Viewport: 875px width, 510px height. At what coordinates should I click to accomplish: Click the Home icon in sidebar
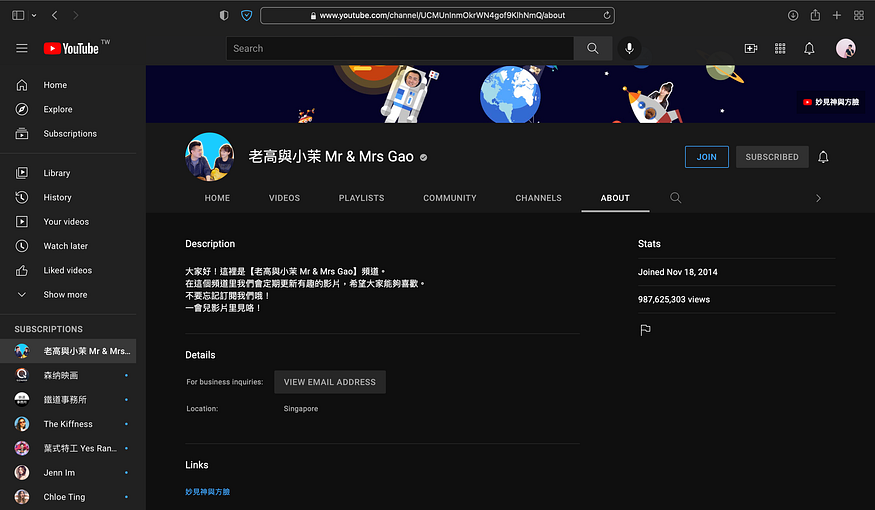tap(22, 85)
